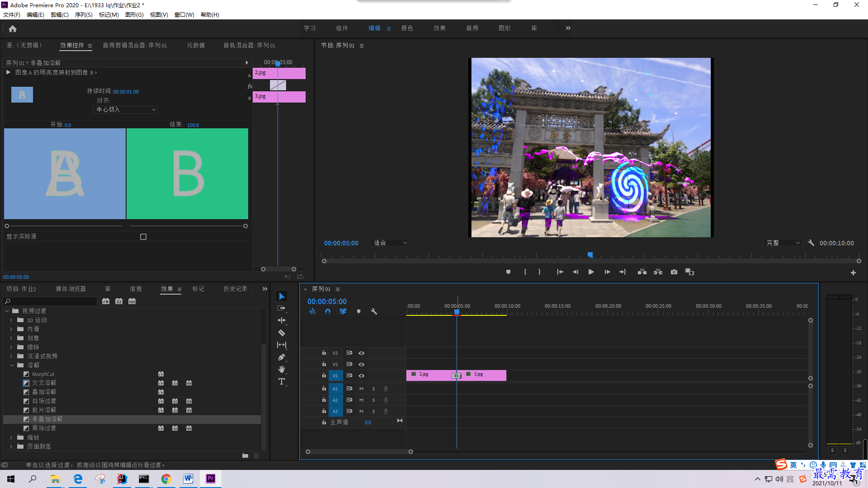Open the 中心切入 alignment dropdown

tap(126, 109)
